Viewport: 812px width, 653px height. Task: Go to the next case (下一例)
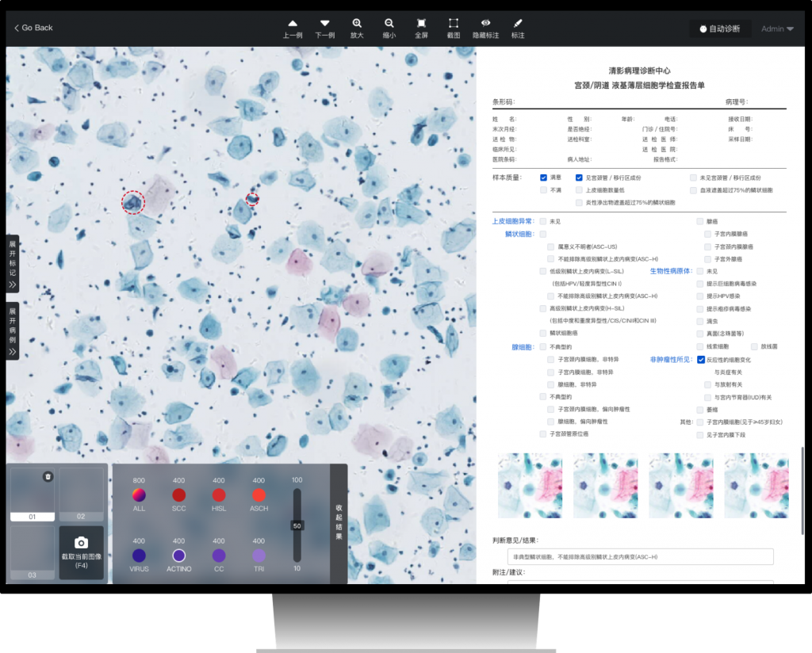324,29
